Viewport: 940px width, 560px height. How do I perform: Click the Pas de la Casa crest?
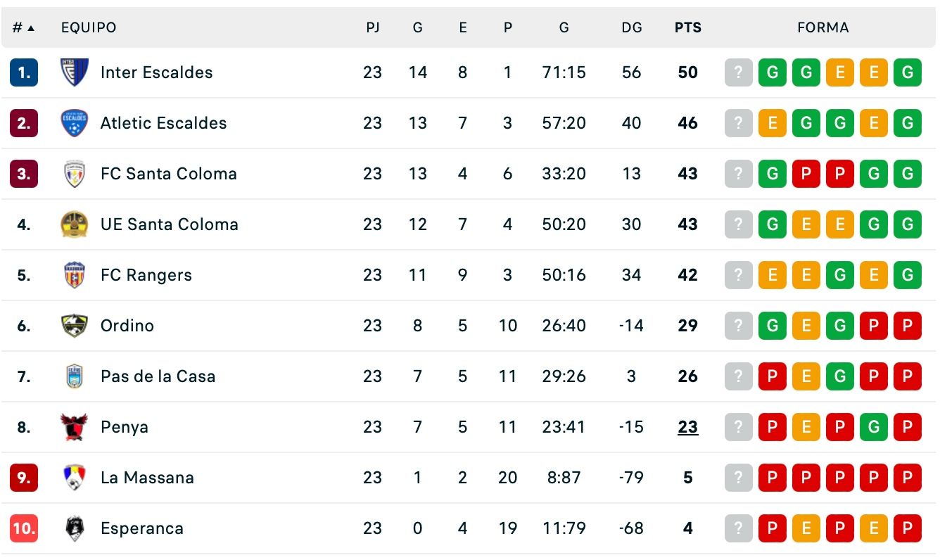74,376
